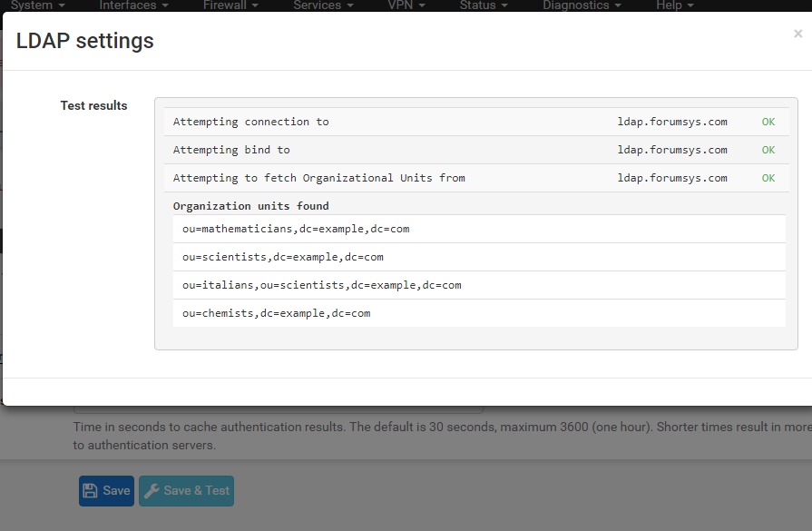The height and width of the screenshot is (531, 812).
Task: Open the System dropdown menu
Action: click(x=36, y=5)
